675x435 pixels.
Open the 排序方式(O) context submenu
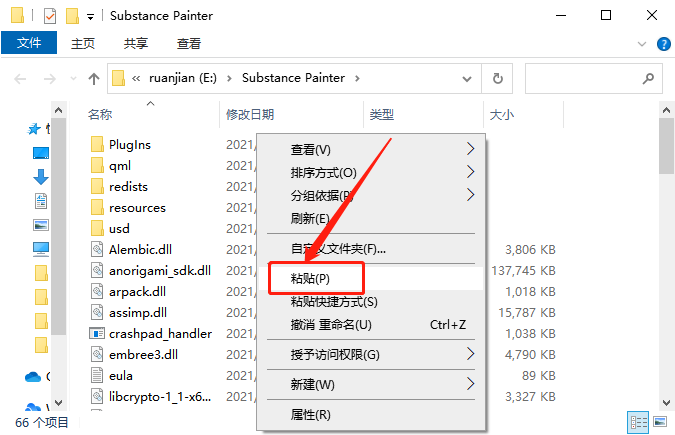click(x=371, y=172)
